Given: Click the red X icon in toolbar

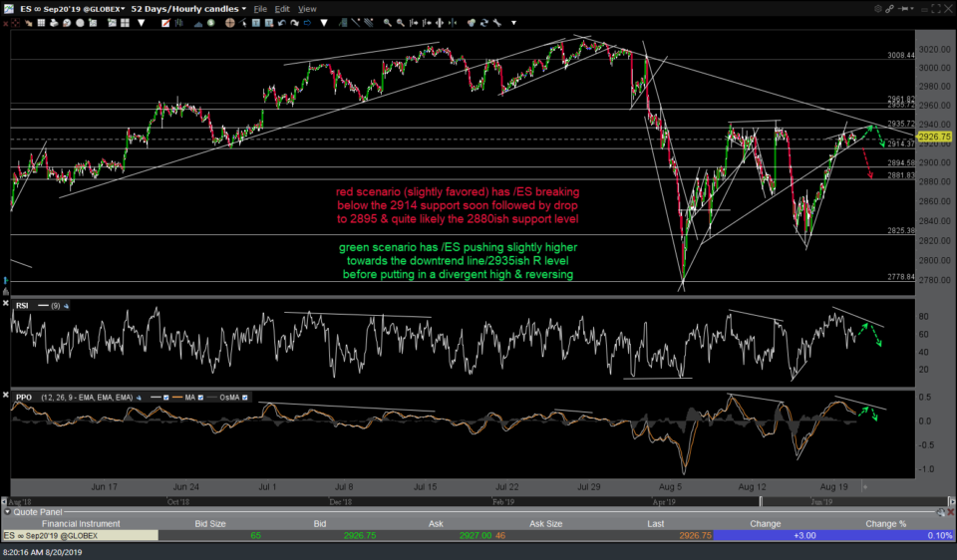Looking at the screenshot, I should click(5, 23).
